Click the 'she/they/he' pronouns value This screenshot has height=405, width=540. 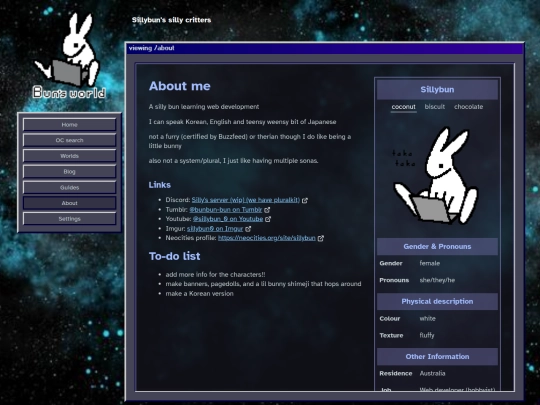click(437, 280)
